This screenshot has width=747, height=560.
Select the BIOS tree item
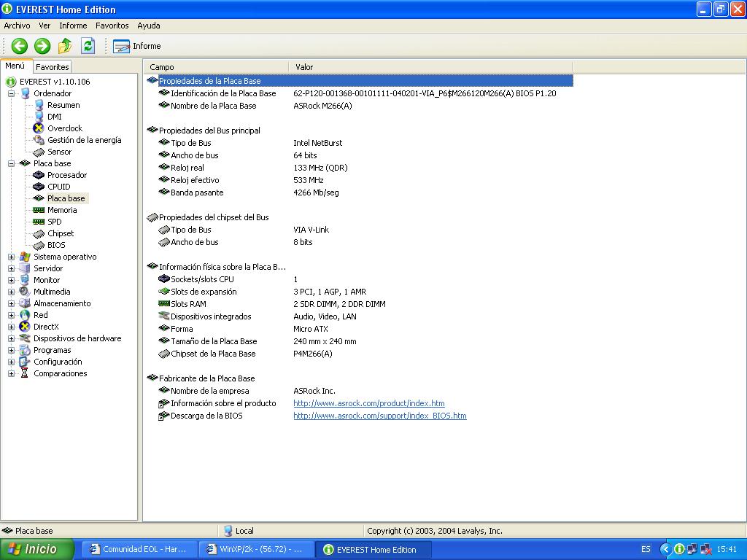[56, 245]
